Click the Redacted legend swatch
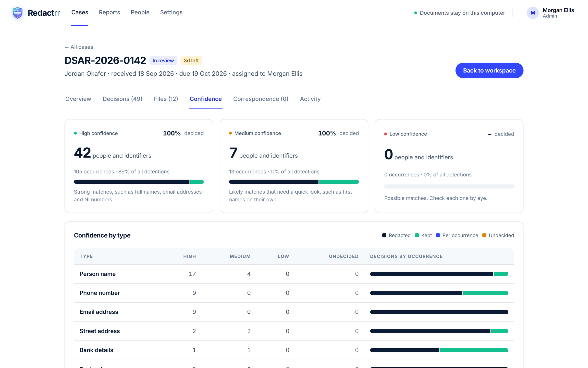The width and height of the screenshot is (588, 368). point(384,235)
